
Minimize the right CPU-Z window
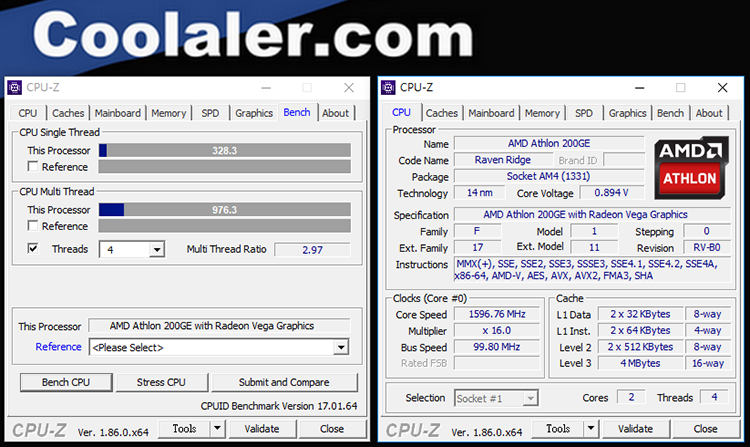[x=640, y=88]
